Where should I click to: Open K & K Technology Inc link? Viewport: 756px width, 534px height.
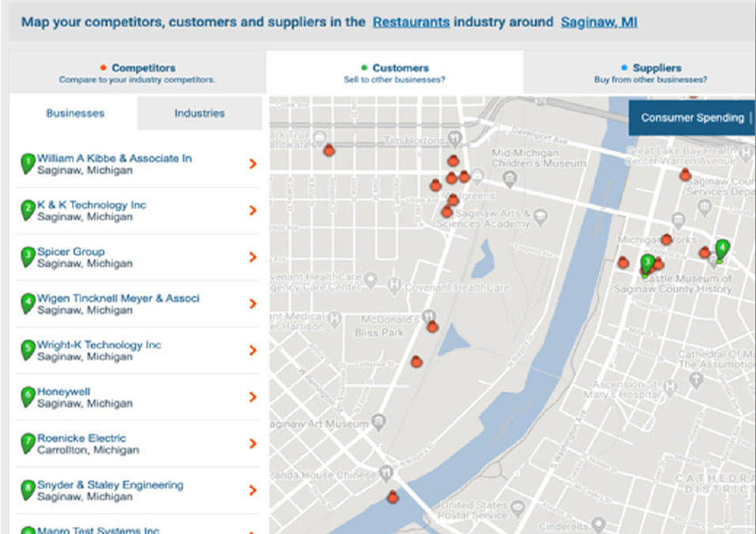click(x=92, y=205)
